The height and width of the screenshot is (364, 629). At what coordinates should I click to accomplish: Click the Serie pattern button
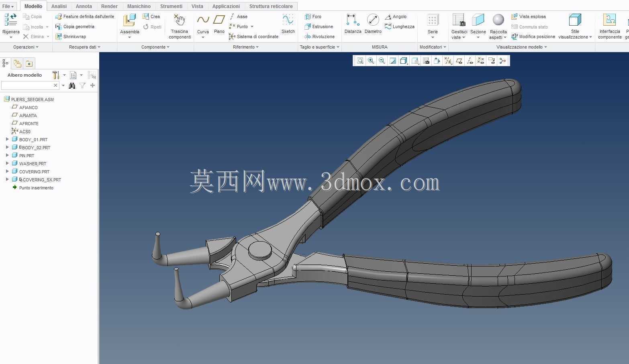pyautogui.click(x=433, y=26)
